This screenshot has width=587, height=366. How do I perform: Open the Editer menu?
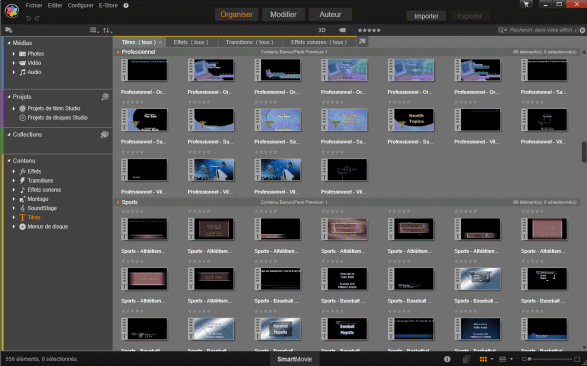pos(55,6)
